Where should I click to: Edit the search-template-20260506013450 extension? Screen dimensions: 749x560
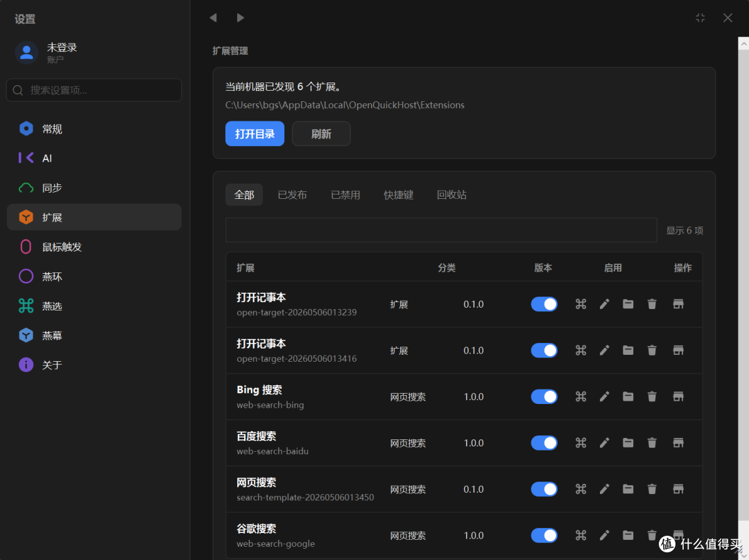pyautogui.click(x=604, y=489)
